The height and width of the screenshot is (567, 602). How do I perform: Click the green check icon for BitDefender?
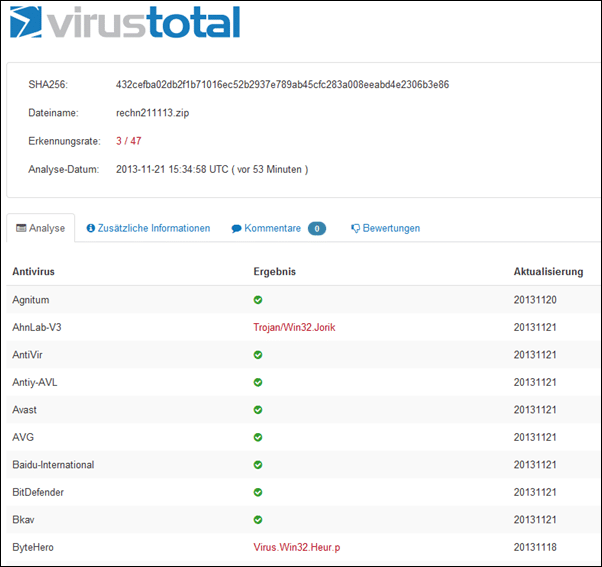pos(258,492)
